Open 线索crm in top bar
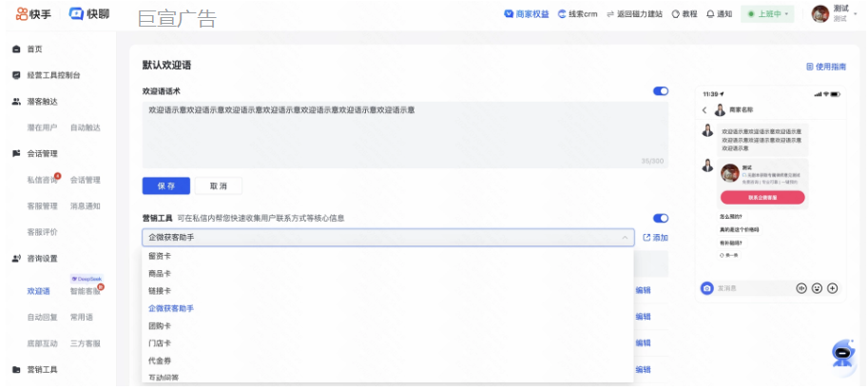Viewport: 868px width, 390px height. [577, 14]
